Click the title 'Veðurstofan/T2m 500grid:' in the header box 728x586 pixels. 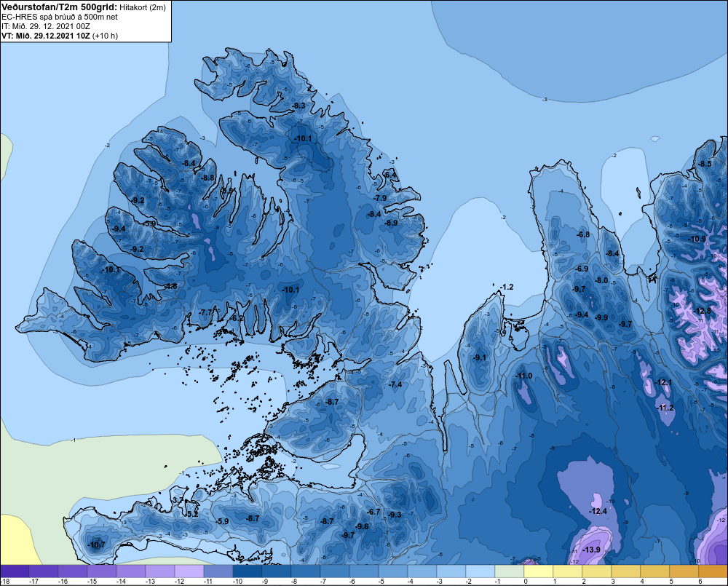(x=60, y=7)
